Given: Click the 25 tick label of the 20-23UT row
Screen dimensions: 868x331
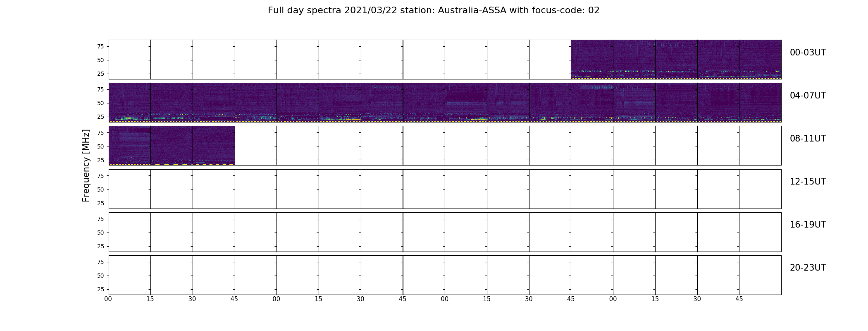Looking at the screenshot, I should pyautogui.click(x=100, y=289).
